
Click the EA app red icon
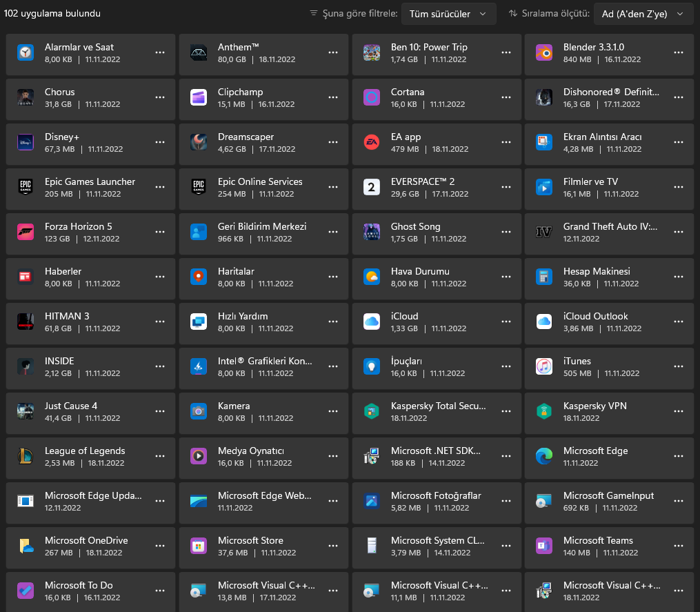(372, 143)
